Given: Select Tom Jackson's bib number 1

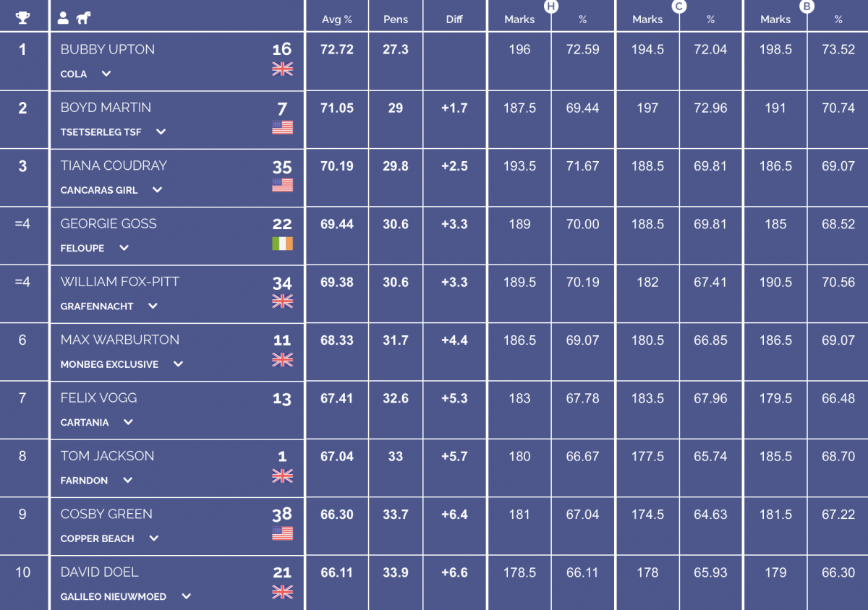Looking at the screenshot, I should tap(282, 457).
